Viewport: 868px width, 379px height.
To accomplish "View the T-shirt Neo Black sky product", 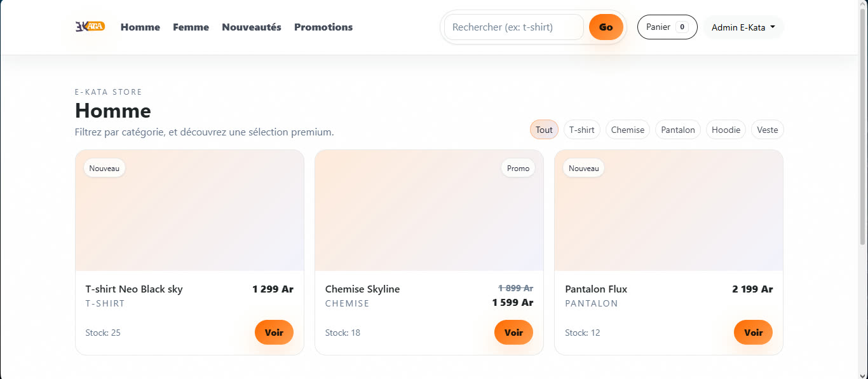I will (275, 333).
